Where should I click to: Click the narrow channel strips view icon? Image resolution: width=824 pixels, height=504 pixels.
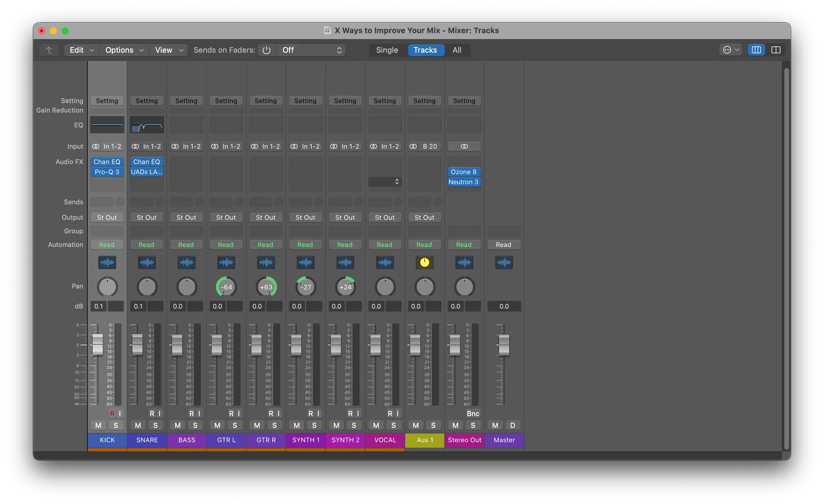click(x=756, y=50)
